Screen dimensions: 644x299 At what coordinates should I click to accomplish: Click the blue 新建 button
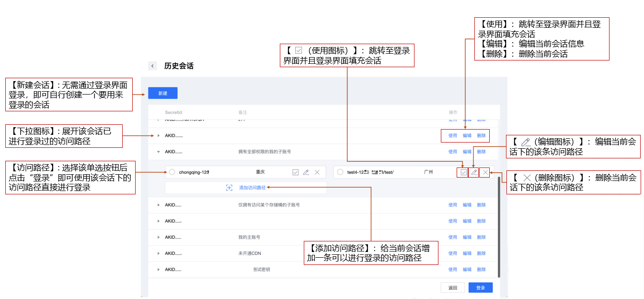163,93
